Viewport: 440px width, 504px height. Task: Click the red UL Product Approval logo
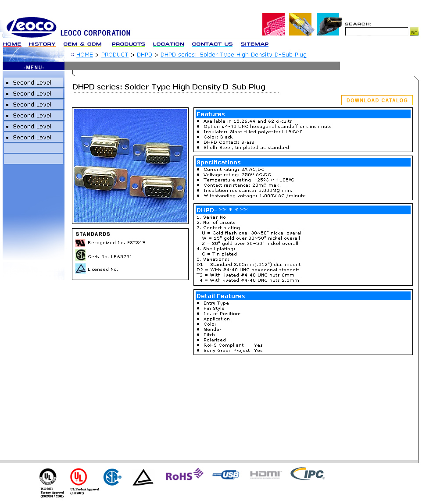point(79,476)
